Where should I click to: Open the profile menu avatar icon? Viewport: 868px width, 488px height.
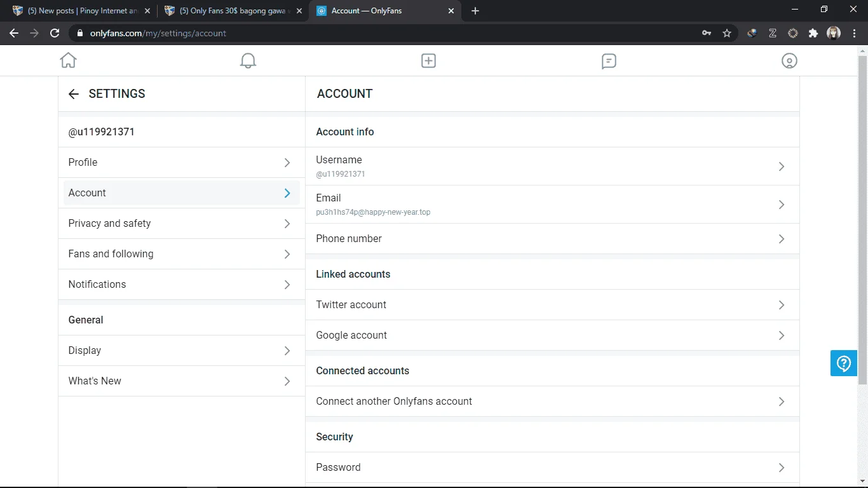point(789,61)
